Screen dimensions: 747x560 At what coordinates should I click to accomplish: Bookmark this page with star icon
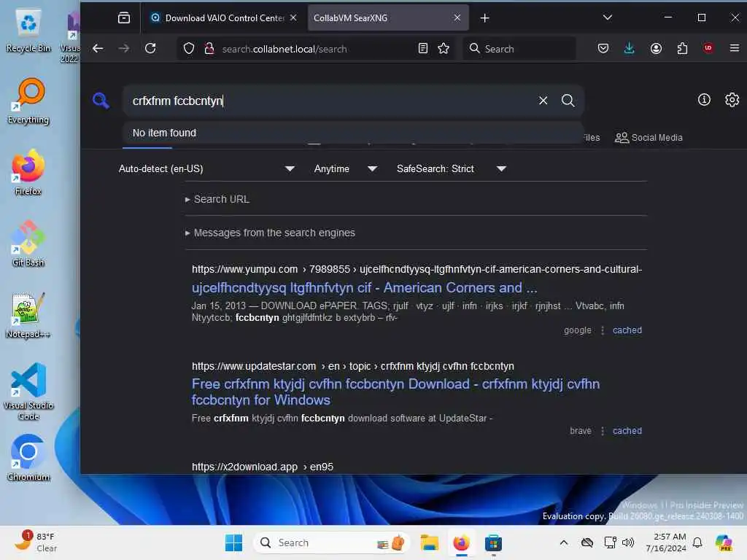click(x=444, y=49)
